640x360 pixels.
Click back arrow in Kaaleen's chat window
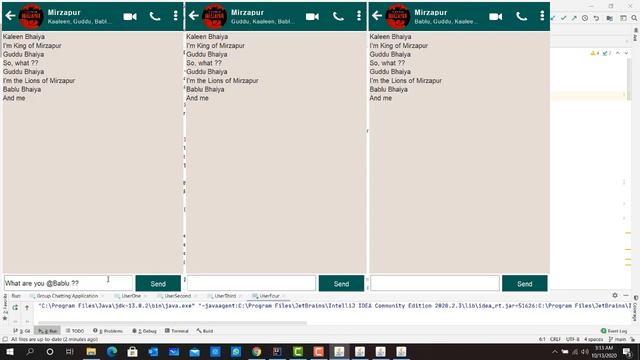pyautogui.click(x=10, y=16)
